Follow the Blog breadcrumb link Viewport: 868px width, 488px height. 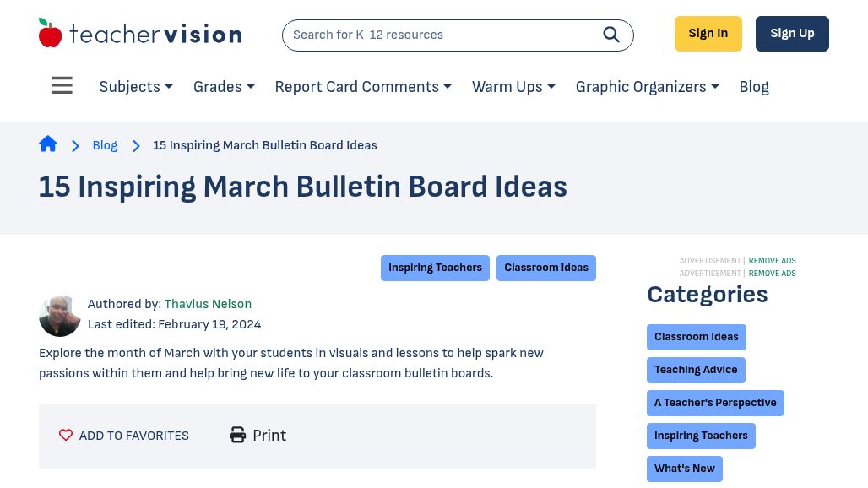(105, 145)
